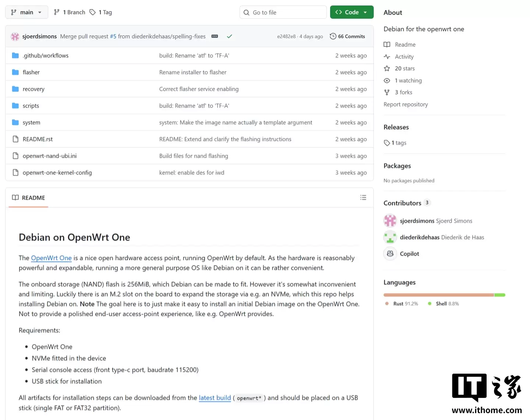Click the 1 tags icon under Releases

[x=387, y=143]
